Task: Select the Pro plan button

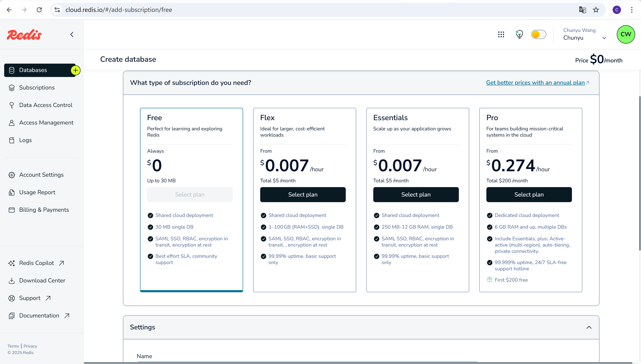Action: click(529, 194)
